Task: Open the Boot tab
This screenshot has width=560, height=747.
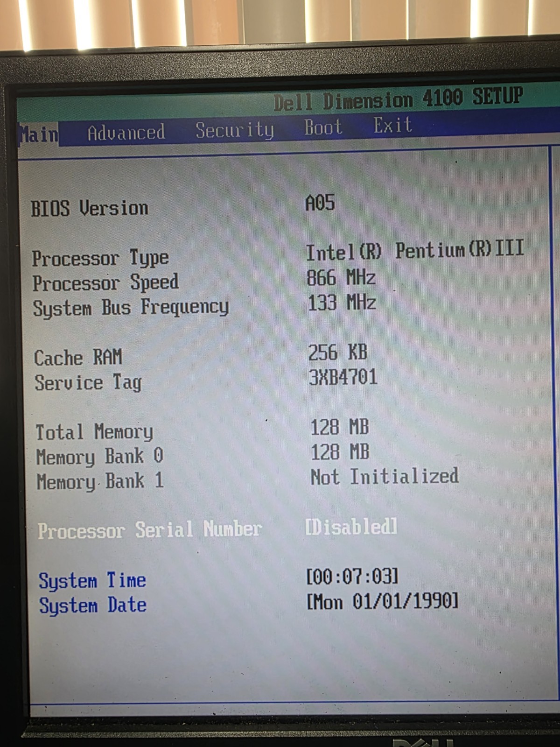Action: (323, 127)
